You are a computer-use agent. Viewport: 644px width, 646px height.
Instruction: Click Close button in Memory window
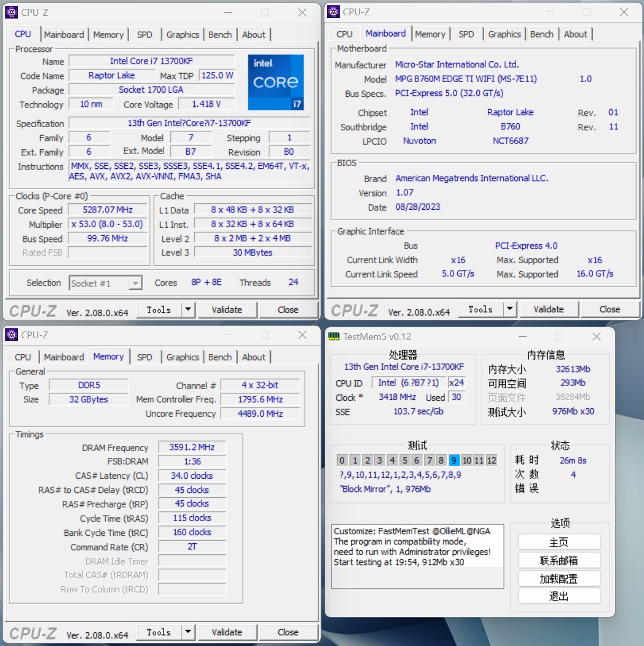[x=288, y=632]
